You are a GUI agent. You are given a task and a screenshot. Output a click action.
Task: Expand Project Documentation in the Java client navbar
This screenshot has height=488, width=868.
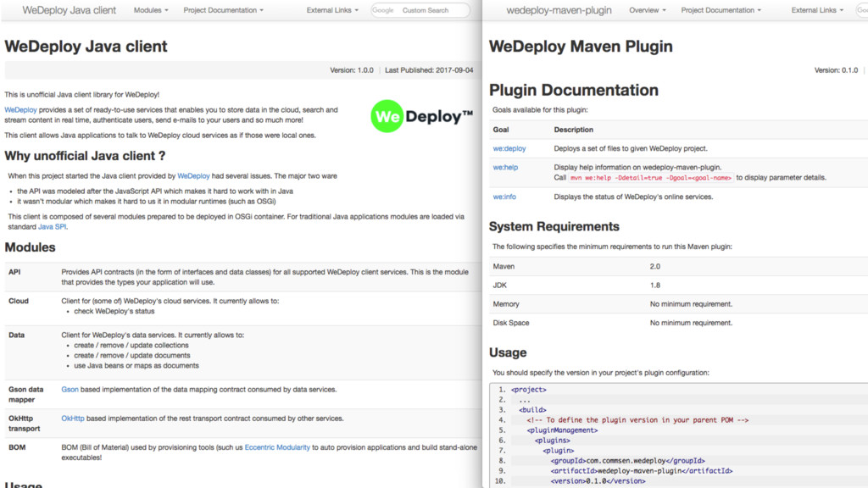pyautogui.click(x=223, y=10)
